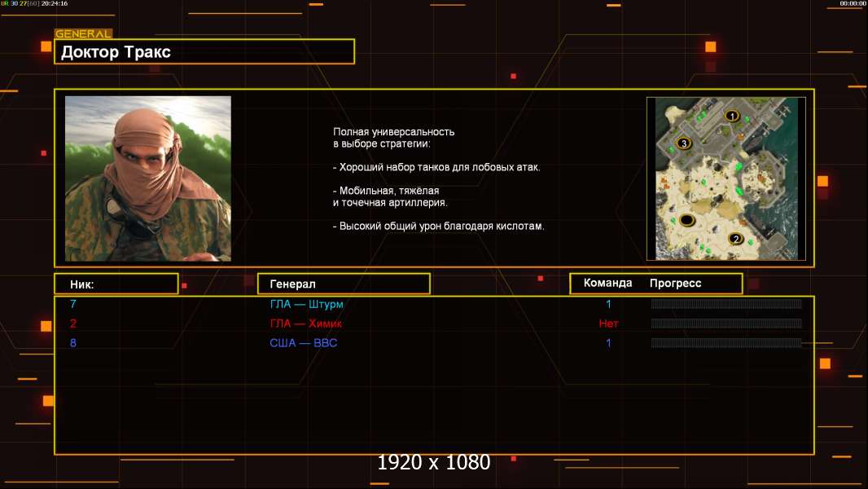
Task: Click the Прогресс column header
Action: click(x=675, y=283)
